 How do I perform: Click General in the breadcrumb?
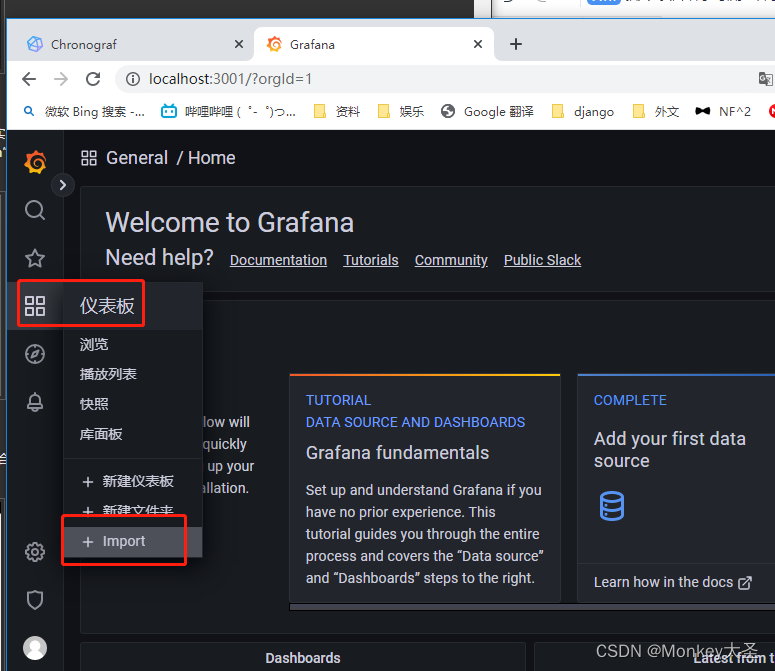click(137, 158)
